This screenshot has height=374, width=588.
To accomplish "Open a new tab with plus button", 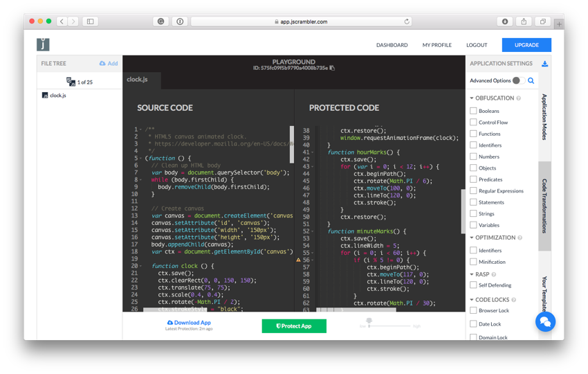I will (x=559, y=24).
